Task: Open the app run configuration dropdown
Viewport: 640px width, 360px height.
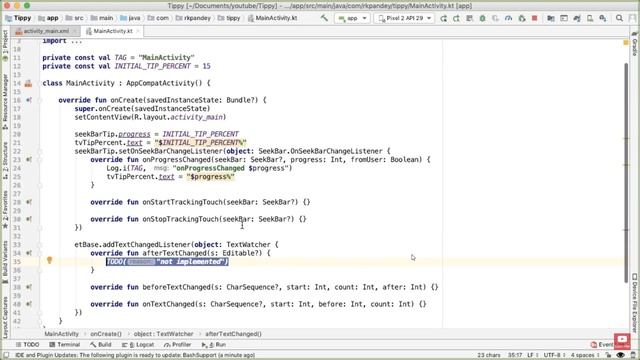Action: [x=352, y=18]
